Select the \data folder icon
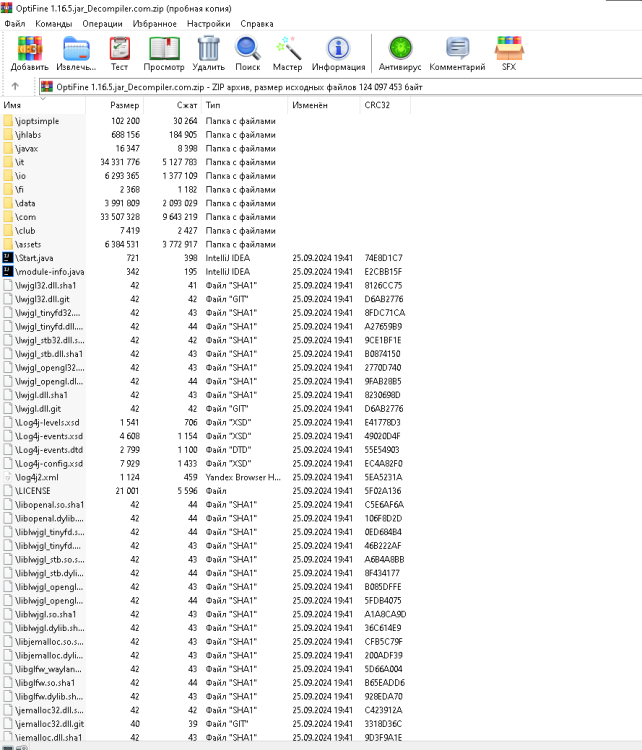 (x=8, y=203)
